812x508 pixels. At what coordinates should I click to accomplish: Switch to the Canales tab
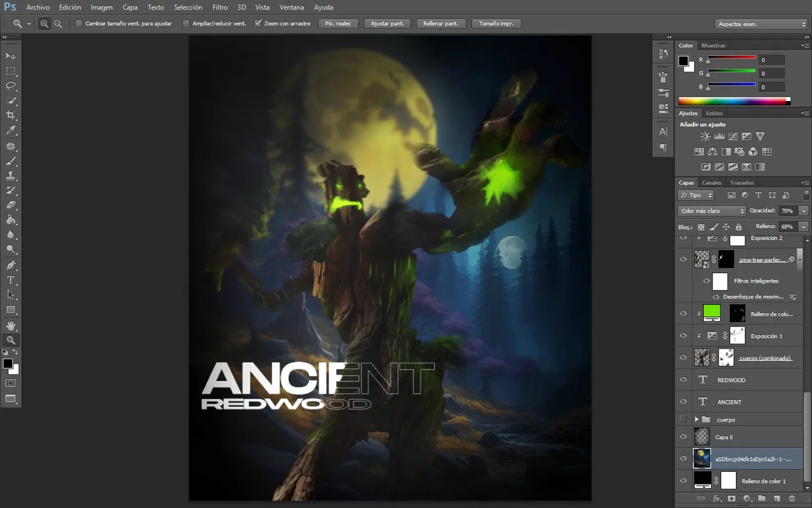point(711,183)
